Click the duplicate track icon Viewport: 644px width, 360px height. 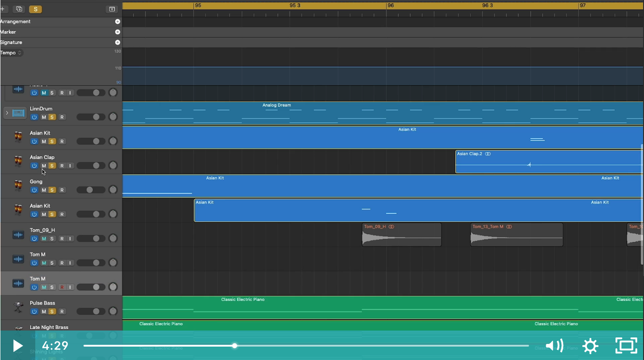point(19,9)
